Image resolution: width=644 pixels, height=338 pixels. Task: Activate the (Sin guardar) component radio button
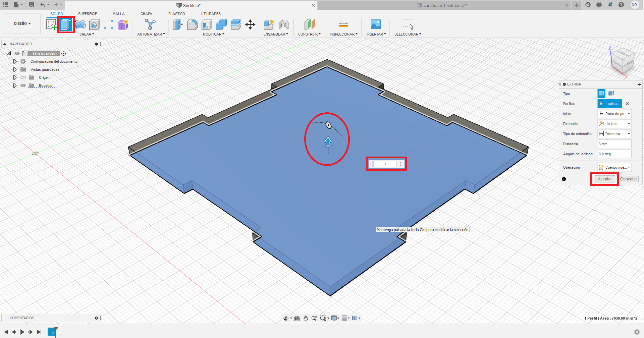pyautogui.click(x=64, y=53)
